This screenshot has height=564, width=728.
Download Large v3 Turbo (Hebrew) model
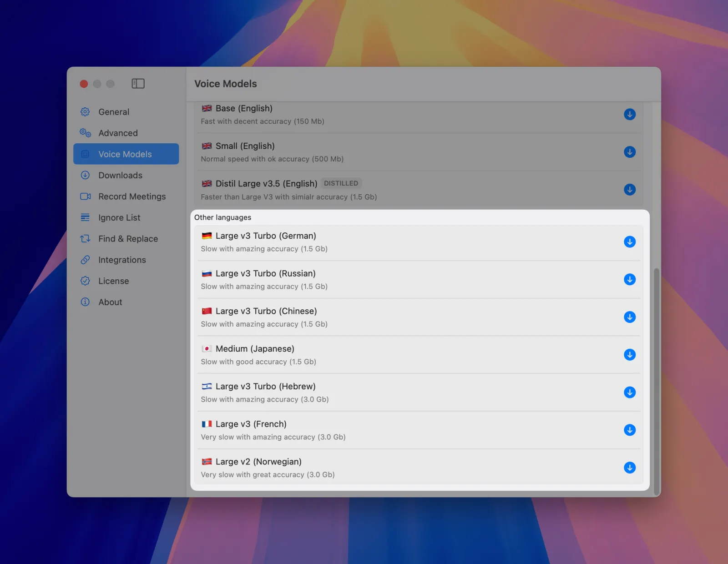pyautogui.click(x=630, y=393)
